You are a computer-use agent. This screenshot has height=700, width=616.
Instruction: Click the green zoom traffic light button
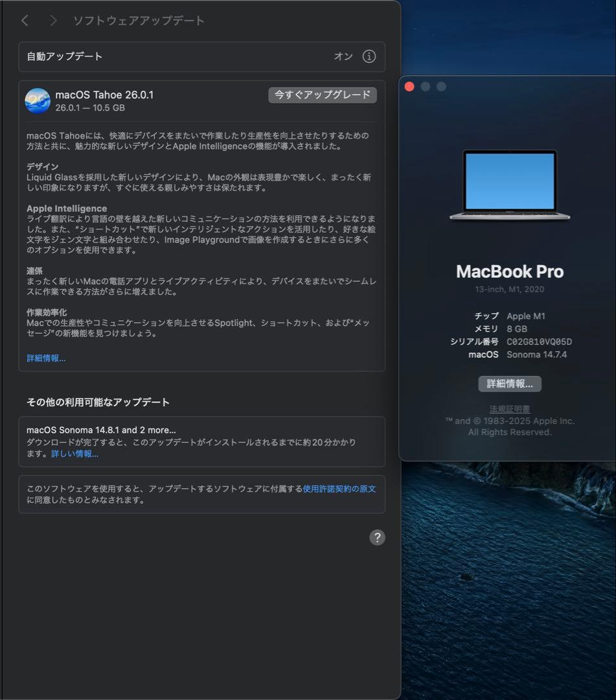tap(440, 86)
